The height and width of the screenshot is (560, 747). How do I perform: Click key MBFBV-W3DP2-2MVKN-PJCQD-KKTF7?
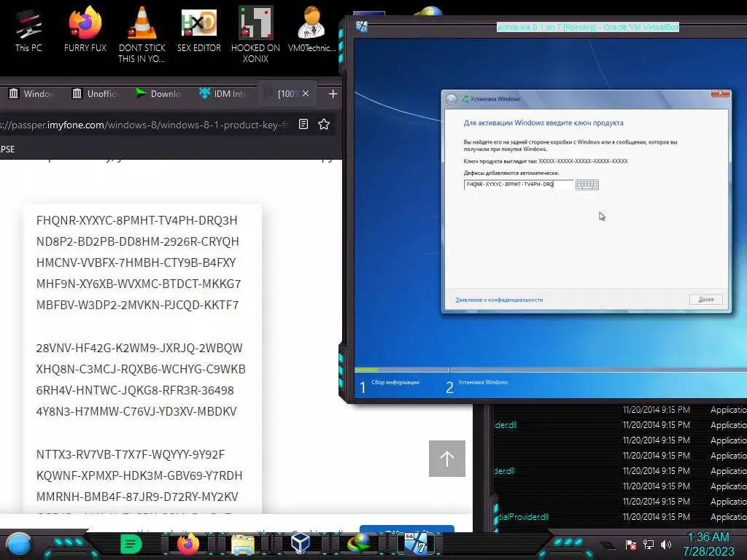point(138,305)
